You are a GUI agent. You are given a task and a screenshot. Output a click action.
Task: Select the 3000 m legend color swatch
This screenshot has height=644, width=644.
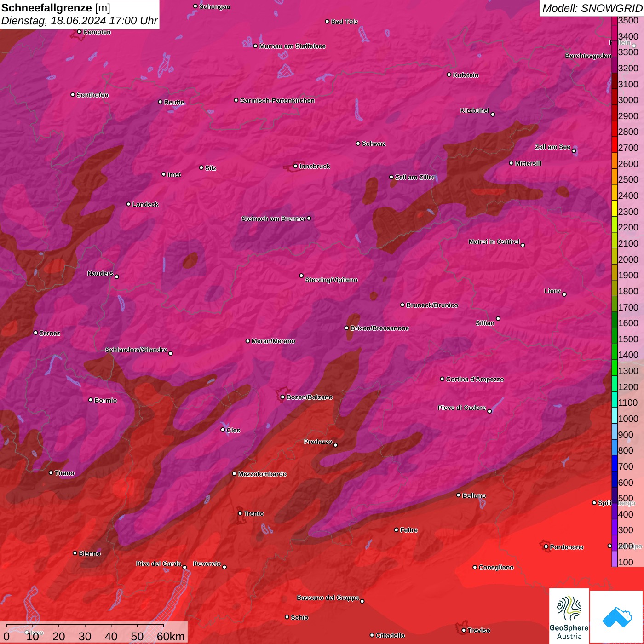tap(614, 97)
